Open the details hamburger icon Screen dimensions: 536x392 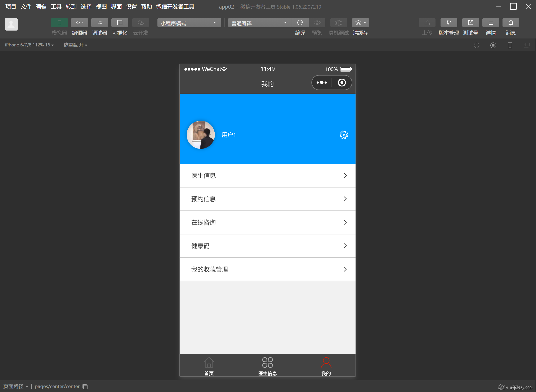click(x=491, y=23)
